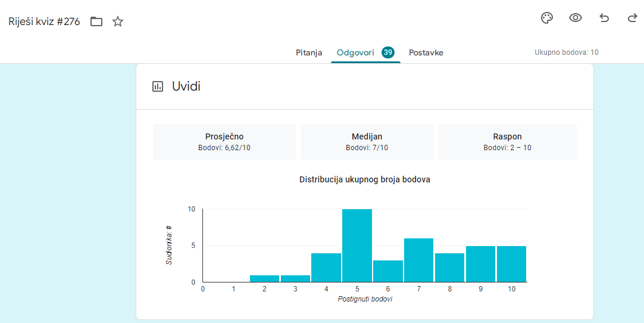Image resolution: width=644 pixels, height=323 pixels.
Task: Click the histogram bar for score 3
Action: point(295,278)
